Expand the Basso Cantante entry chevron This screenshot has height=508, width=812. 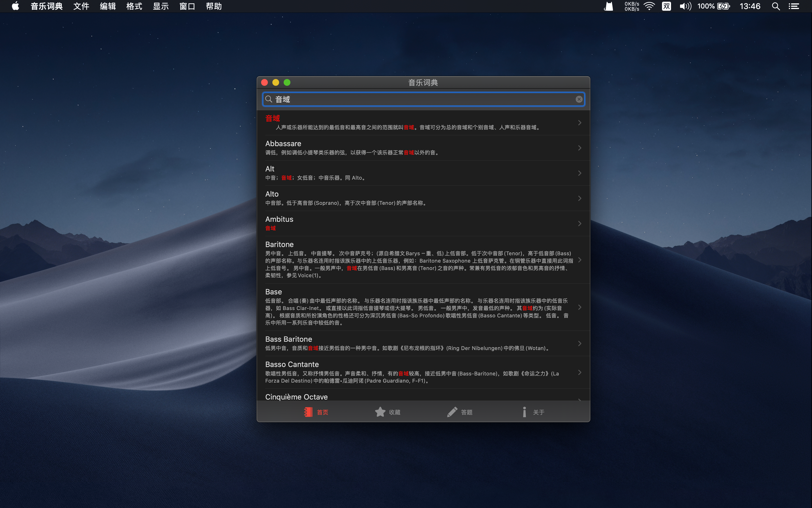579,372
